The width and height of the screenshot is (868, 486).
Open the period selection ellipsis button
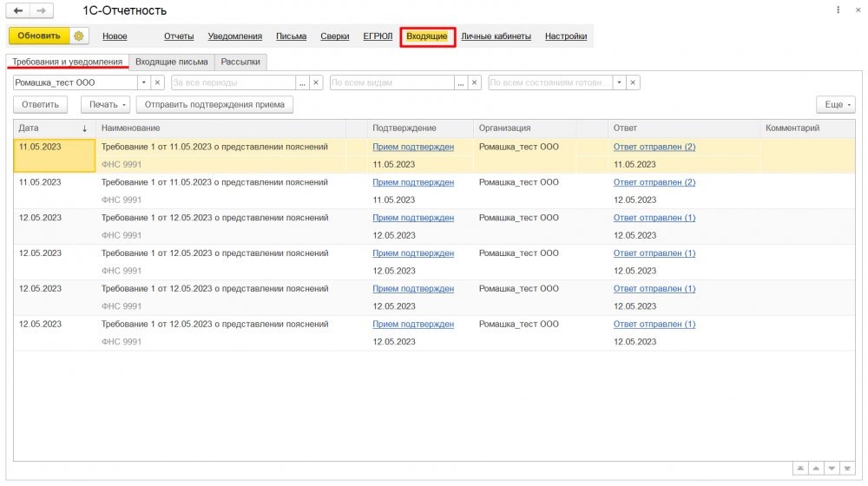(x=302, y=82)
